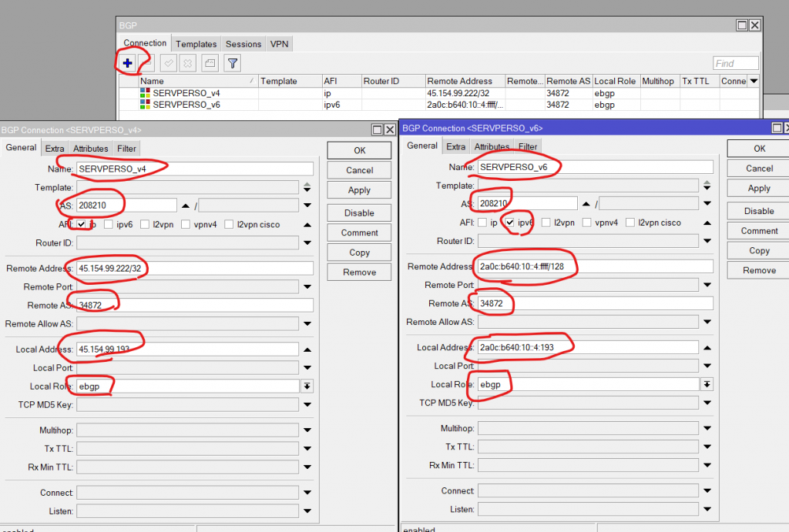
Task: Click the colored icon beside SERVPERSO_v4 row
Action: 145,93
